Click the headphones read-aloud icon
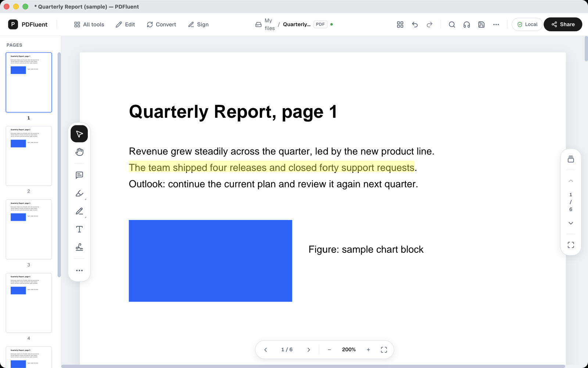 coord(467,24)
